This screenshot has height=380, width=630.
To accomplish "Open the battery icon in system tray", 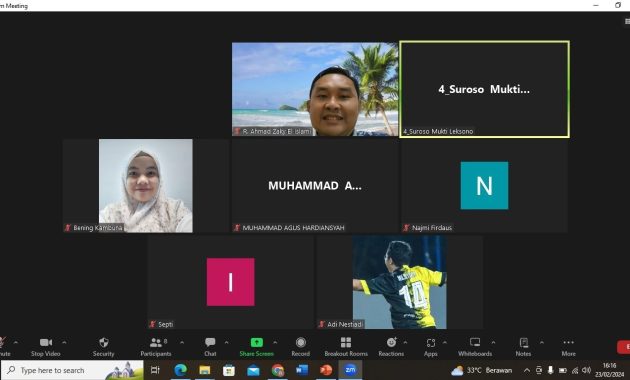I will click(x=563, y=370).
